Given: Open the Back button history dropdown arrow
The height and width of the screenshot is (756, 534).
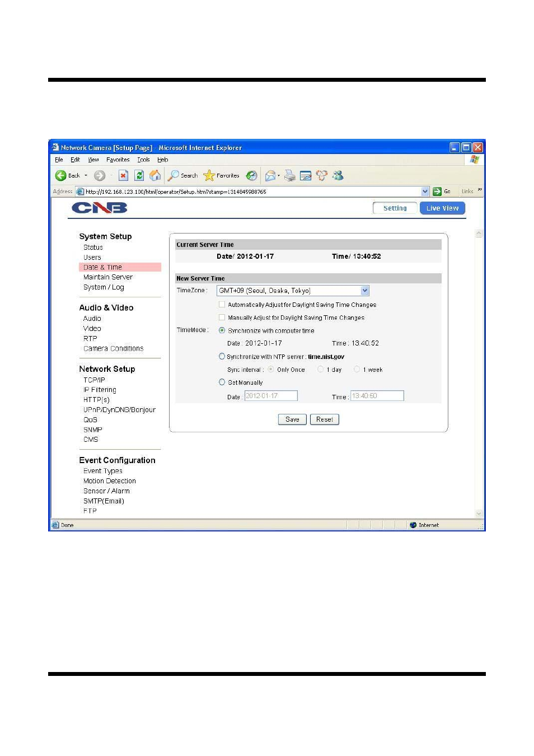Looking at the screenshot, I should (x=86, y=176).
